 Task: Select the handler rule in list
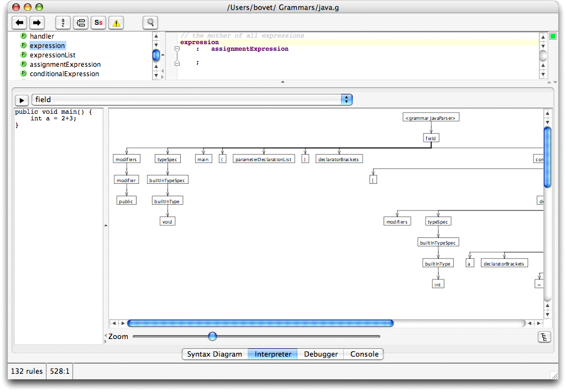point(42,36)
